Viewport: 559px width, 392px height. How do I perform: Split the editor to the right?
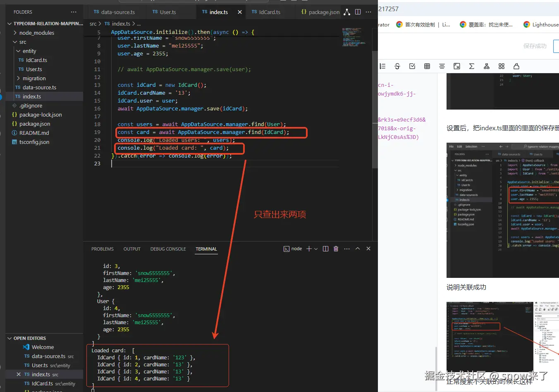(358, 12)
